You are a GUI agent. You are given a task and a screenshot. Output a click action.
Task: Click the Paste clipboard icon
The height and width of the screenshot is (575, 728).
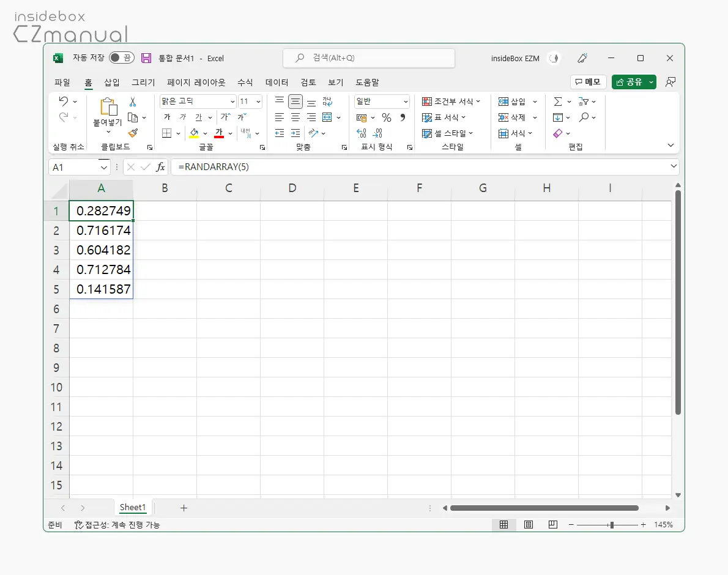tap(108, 107)
